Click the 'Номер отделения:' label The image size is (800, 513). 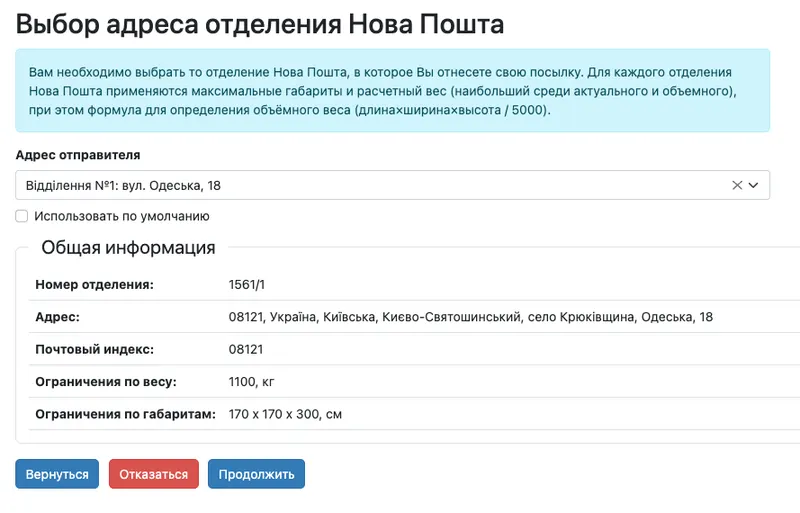(x=94, y=284)
